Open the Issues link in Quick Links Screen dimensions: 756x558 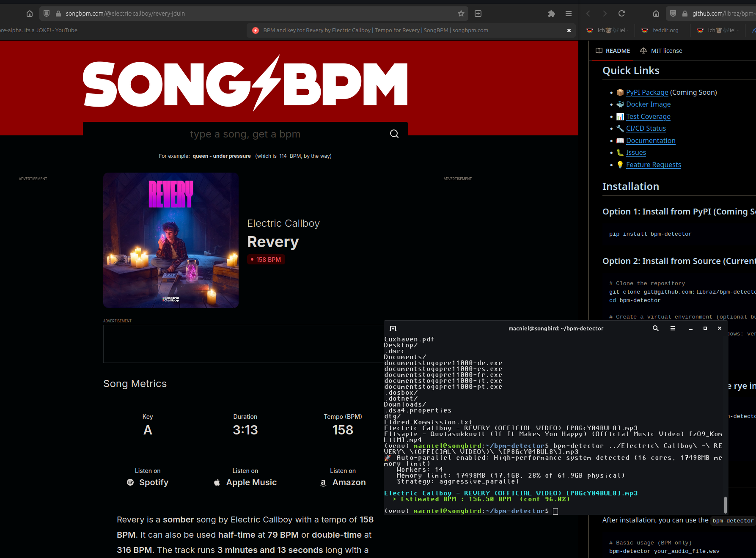(x=636, y=152)
